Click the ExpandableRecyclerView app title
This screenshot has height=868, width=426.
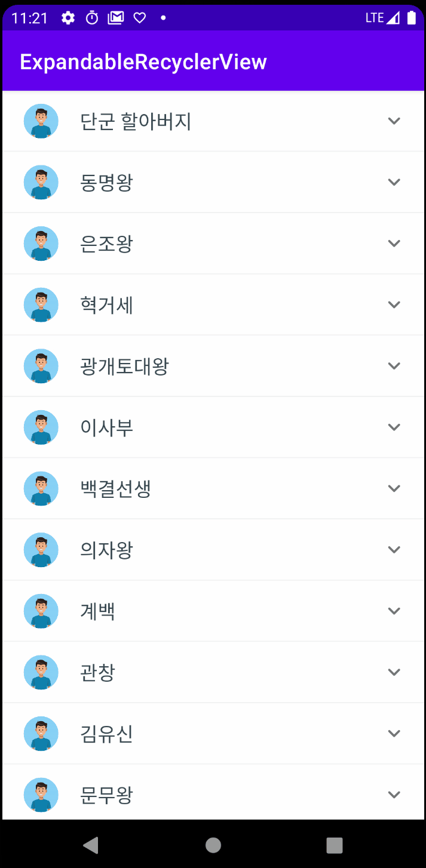(x=143, y=60)
